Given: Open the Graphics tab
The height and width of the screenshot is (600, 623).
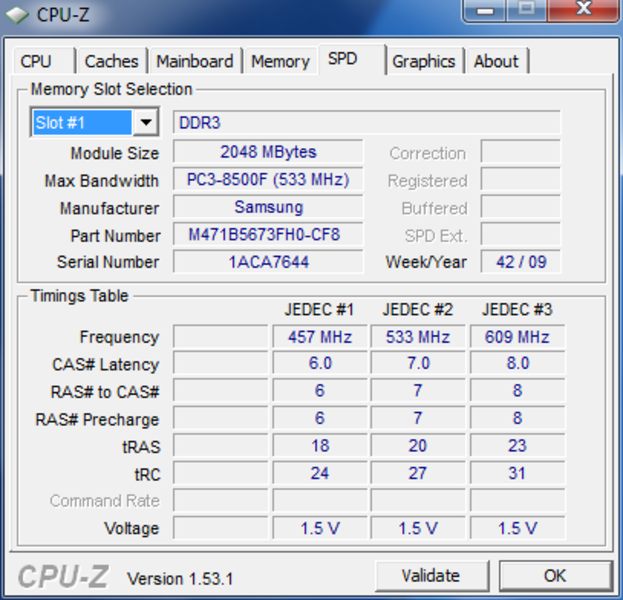Looking at the screenshot, I should 423,61.
